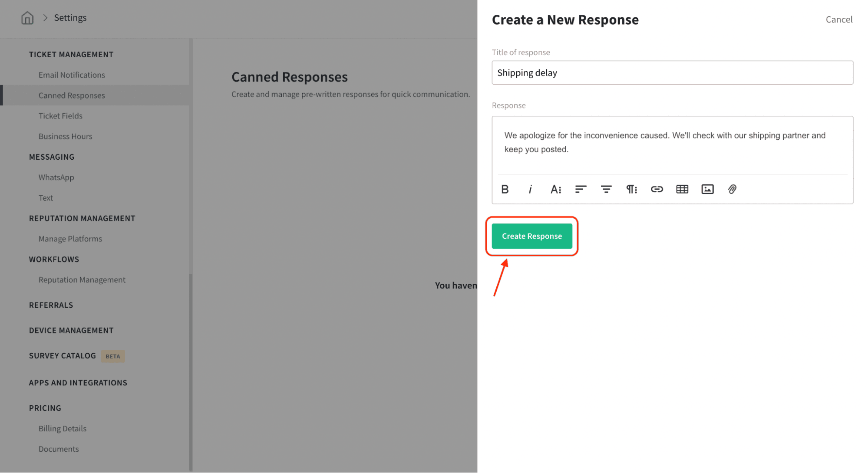Screen dimensions: 868x473
Task: Click inside the Response text area
Action: coord(672,143)
